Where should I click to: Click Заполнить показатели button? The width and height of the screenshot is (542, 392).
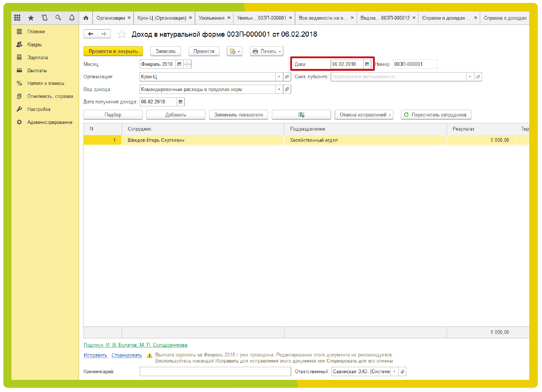(x=239, y=115)
